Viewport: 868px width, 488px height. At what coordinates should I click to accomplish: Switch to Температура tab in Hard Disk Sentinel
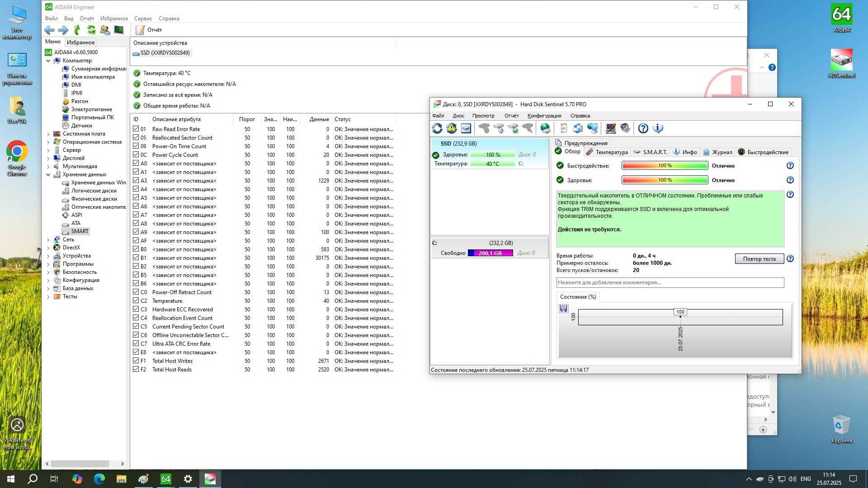[x=607, y=152]
